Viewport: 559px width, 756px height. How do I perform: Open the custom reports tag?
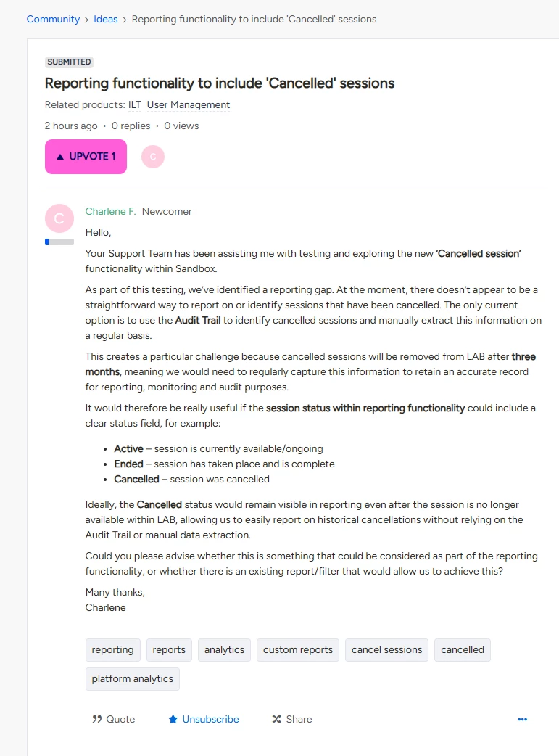pyautogui.click(x=298, y=650)
